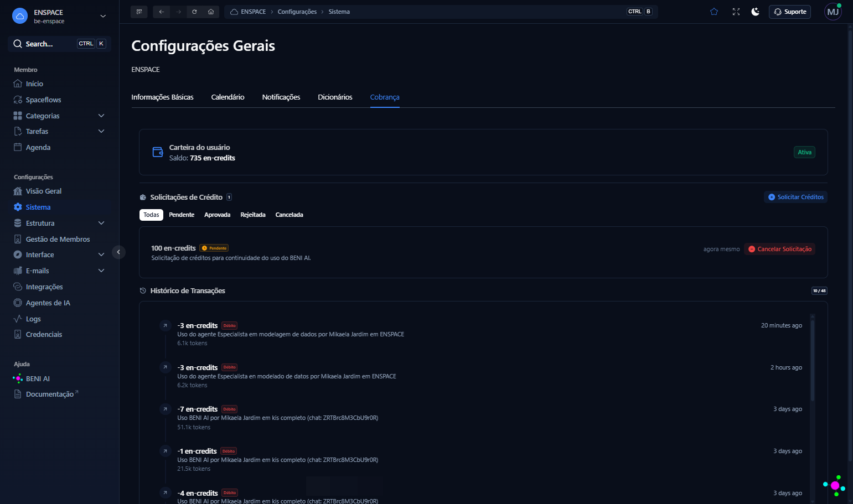The width and height of the screenshot is (853, 504).
Task: Expand the Estrutura menu chevron
Action: coord(101,223)
